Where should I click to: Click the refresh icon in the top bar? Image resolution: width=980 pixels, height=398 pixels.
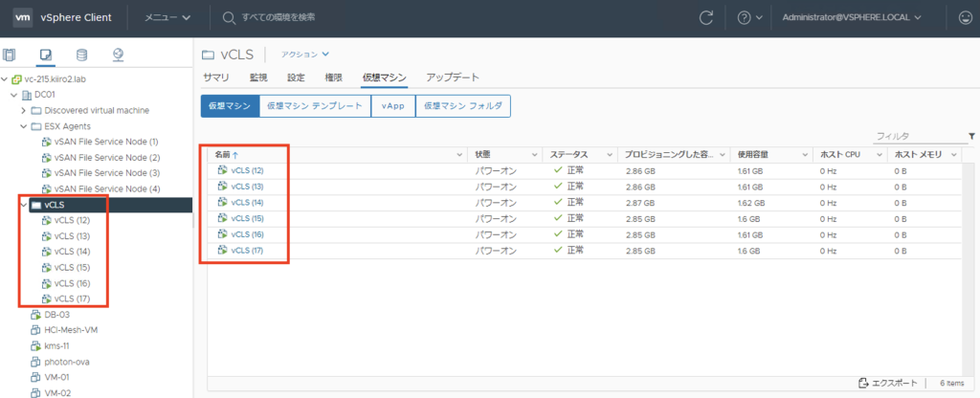706,17
